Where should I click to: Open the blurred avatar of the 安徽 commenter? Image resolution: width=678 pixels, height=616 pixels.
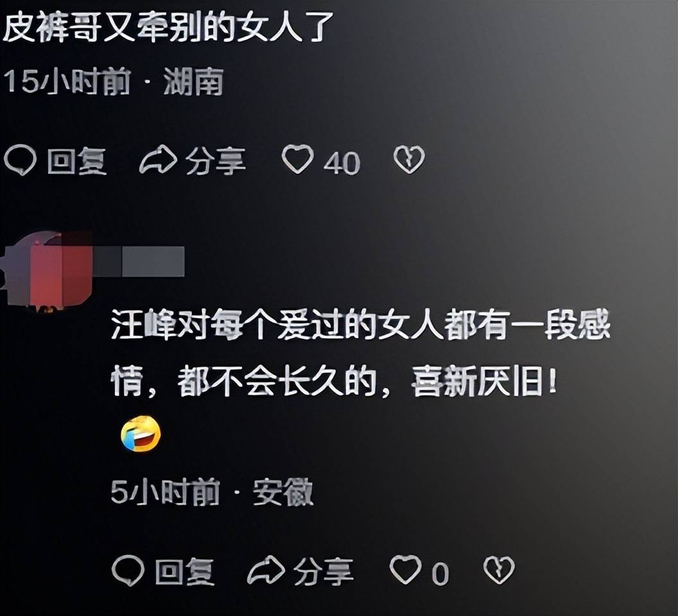[46, 269]
